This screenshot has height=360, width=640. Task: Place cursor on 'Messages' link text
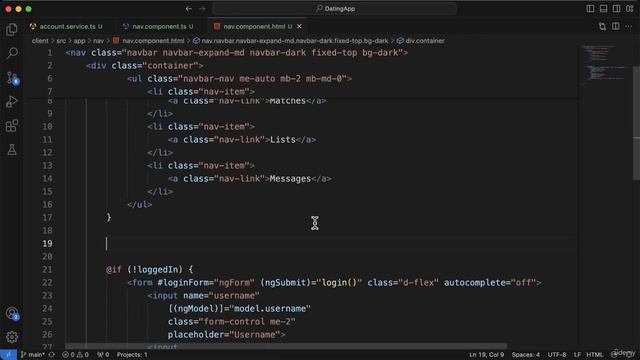(x=290, y=179)
